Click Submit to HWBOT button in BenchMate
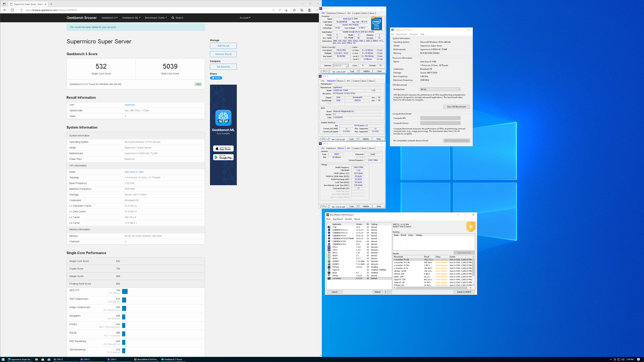The width and height of the screenshot is (644, 362). 464,292
